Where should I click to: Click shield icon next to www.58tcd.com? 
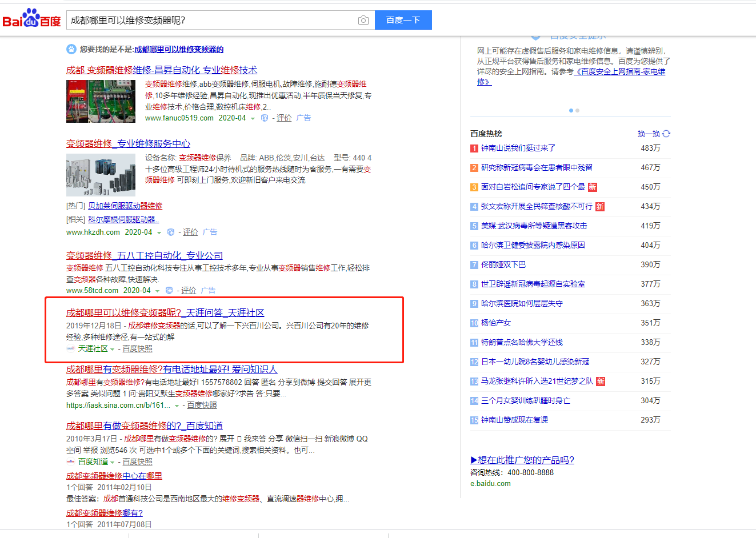tap(169, 291)
